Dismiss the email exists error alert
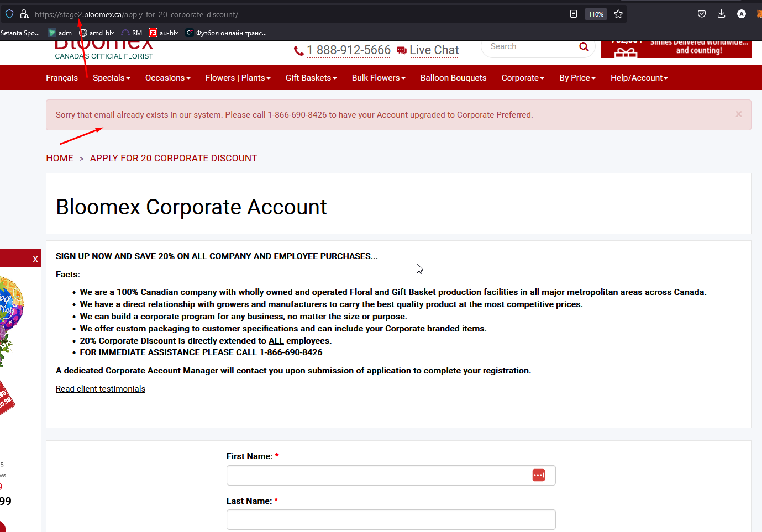The image size is (762, 532). coord(739,114)
